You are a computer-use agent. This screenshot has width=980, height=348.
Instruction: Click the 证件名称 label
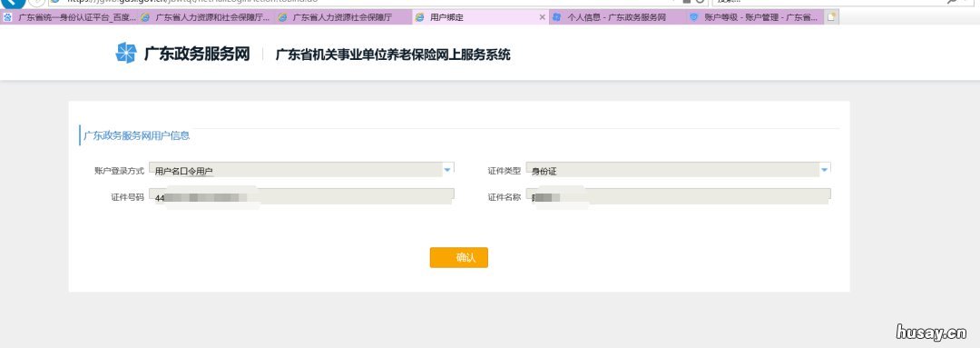point(504,197)
